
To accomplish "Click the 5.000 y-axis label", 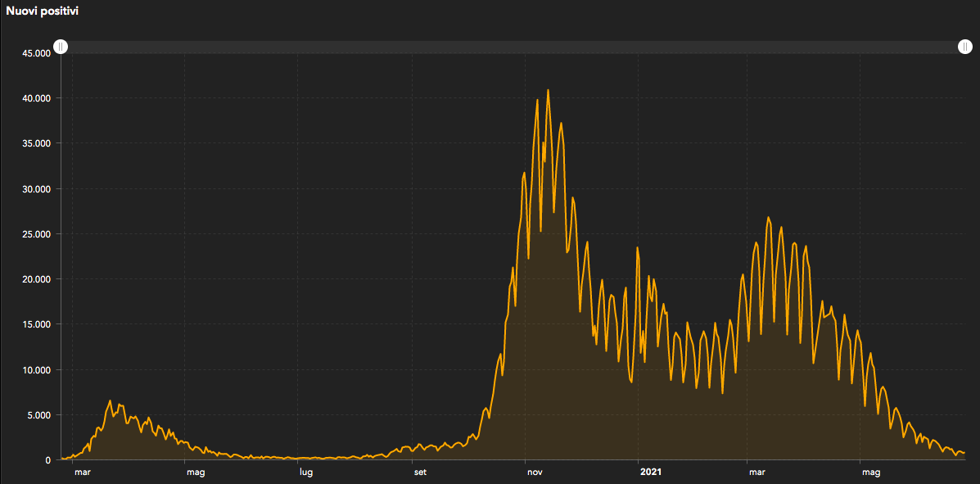I will point(38,415).
